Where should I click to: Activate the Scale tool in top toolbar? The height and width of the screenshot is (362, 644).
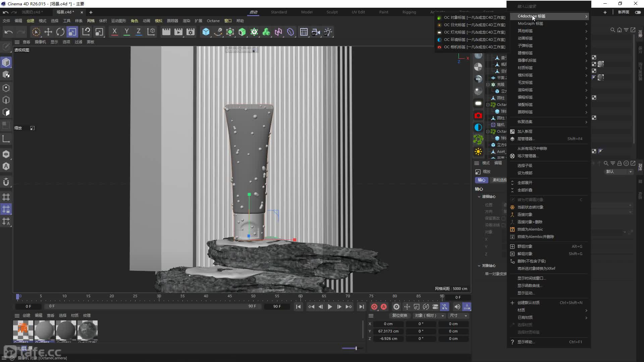click(72, 32)
